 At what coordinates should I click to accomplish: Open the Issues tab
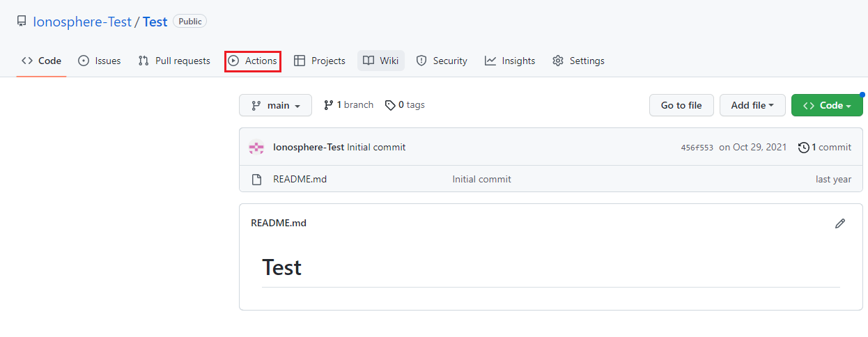point(99,61)
